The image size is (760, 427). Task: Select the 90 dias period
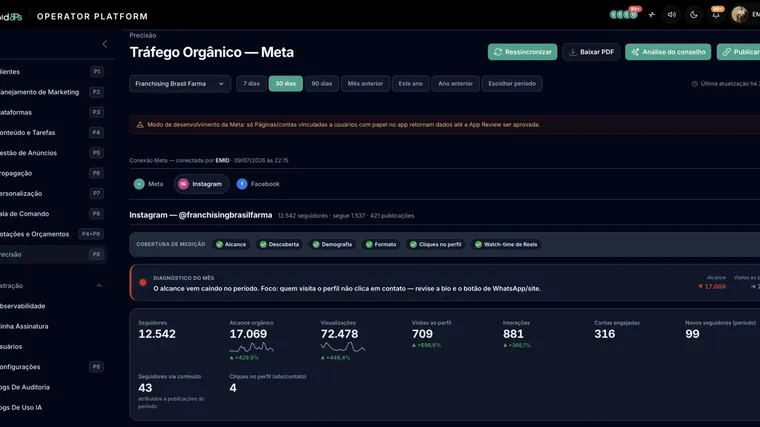[322, 84]
